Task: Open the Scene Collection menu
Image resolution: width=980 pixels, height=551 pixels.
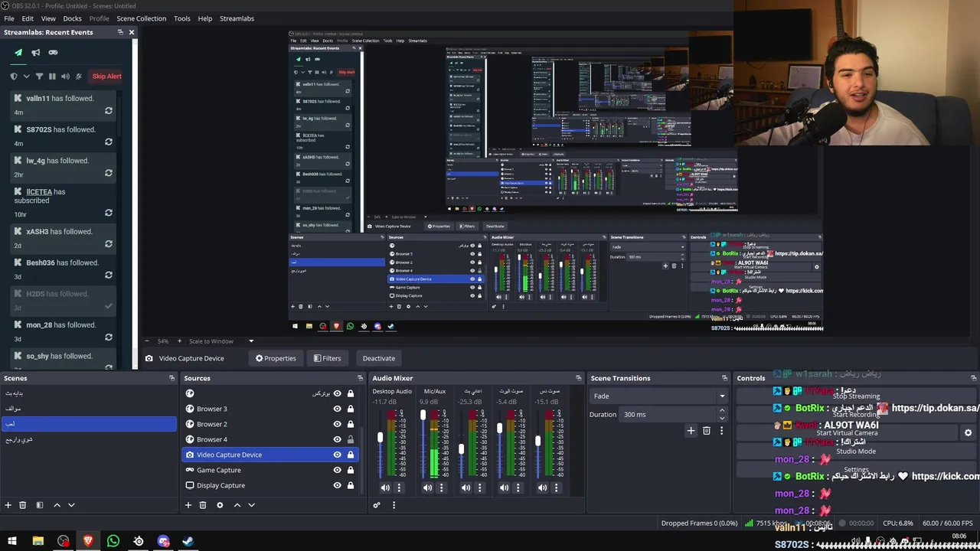Action: [x=141, y=18]
